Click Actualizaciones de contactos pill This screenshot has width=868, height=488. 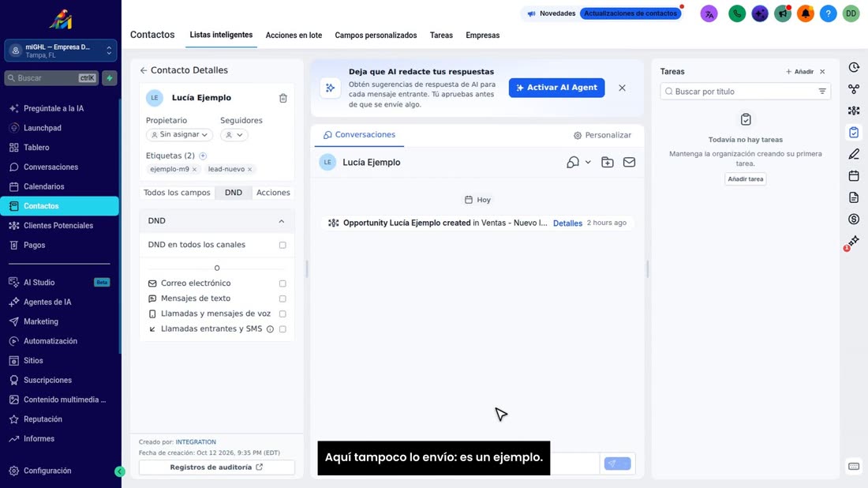(x=630, y=13)
